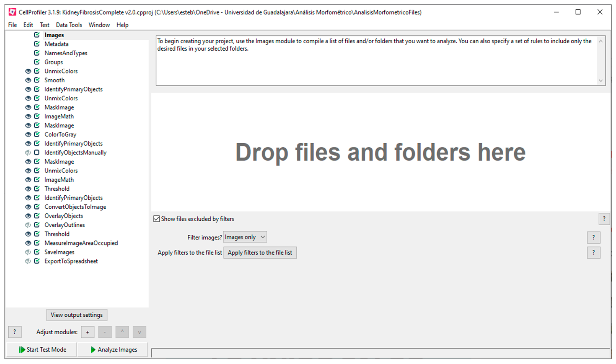Image resolution: width=616 pixels, height=364 pixels.
Task: Click move module up arrow button
Action: point(122,332)
